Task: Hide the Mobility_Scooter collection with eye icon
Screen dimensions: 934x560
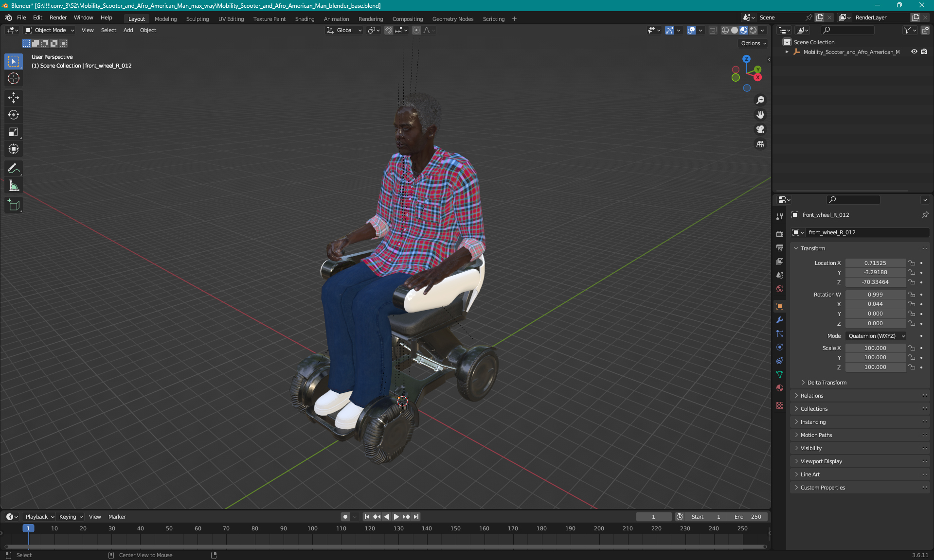Action: [914, 52]
